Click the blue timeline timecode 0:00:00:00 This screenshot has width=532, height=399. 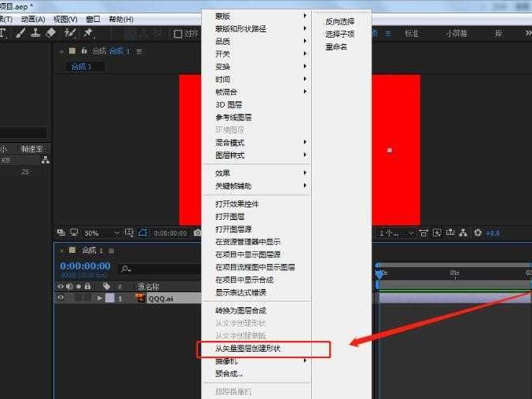click(85, 265)
